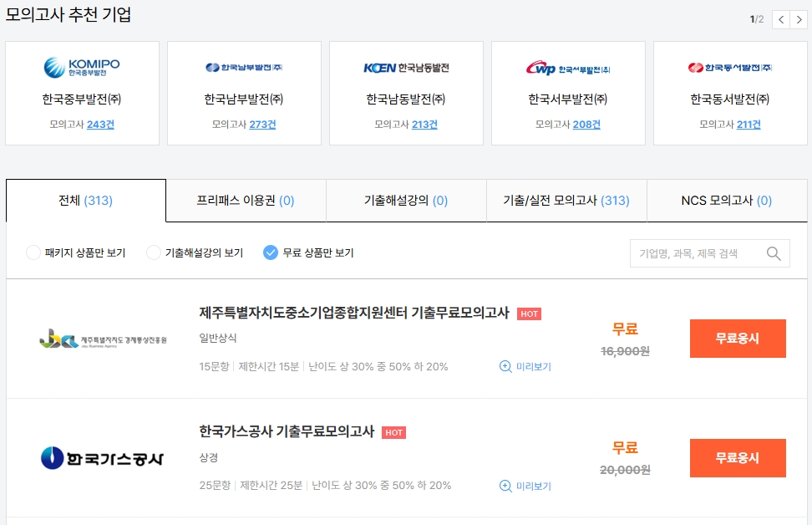Click the 모의고사 추천 기업 heading
The width and height of the screenshot is (812, 525).
click(69, 14)
